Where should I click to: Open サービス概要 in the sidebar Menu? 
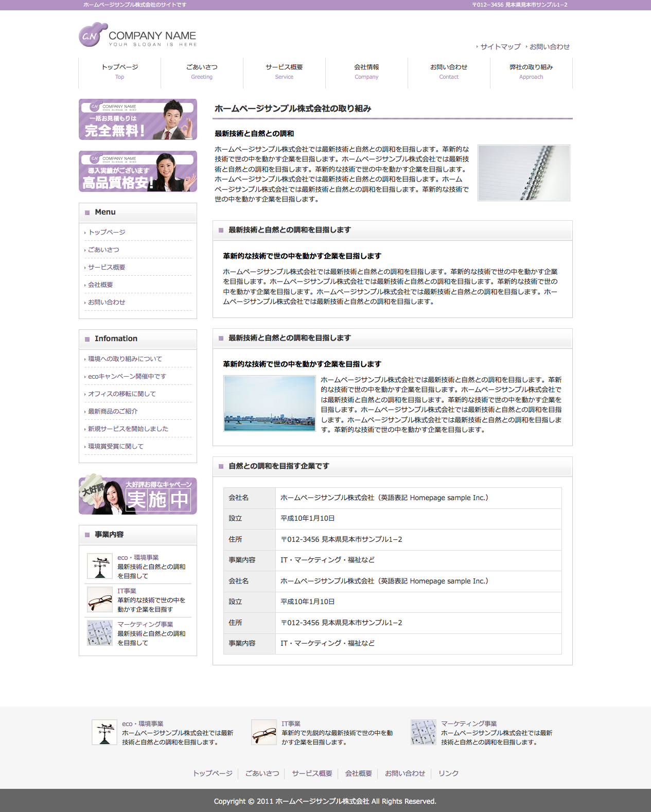click(107, 267)
